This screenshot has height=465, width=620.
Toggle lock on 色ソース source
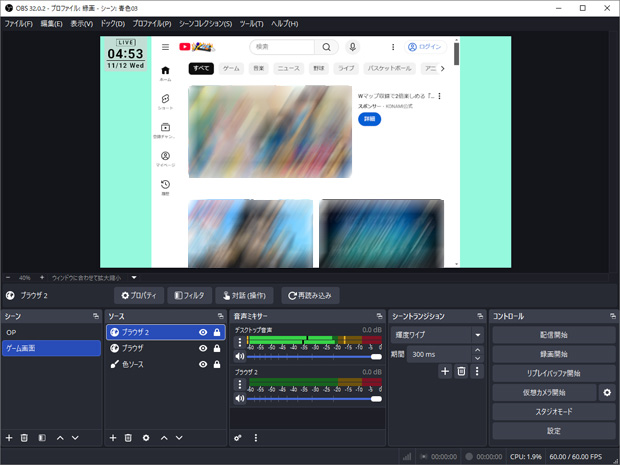pos(217,365)
